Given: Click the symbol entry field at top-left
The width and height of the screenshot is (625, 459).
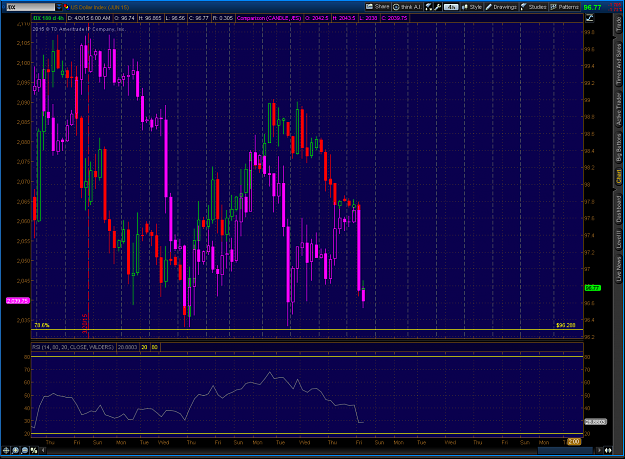Looking at the screenshot, I should coord(30,7).
